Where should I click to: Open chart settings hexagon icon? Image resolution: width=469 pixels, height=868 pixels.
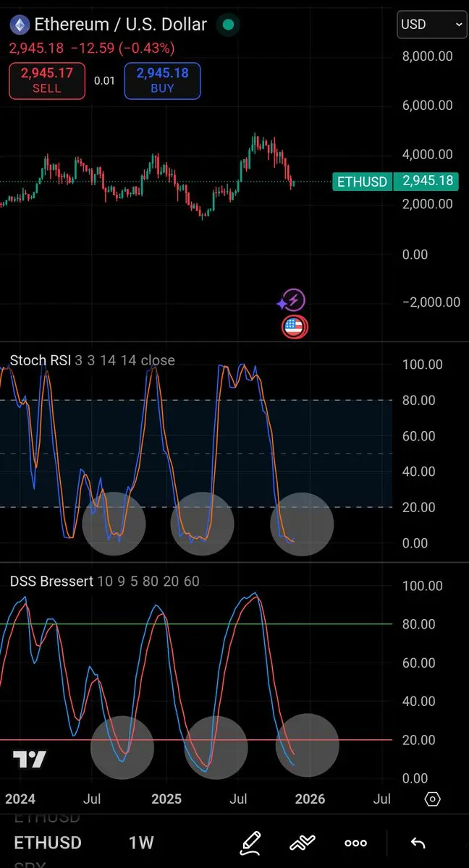(433, 799)
